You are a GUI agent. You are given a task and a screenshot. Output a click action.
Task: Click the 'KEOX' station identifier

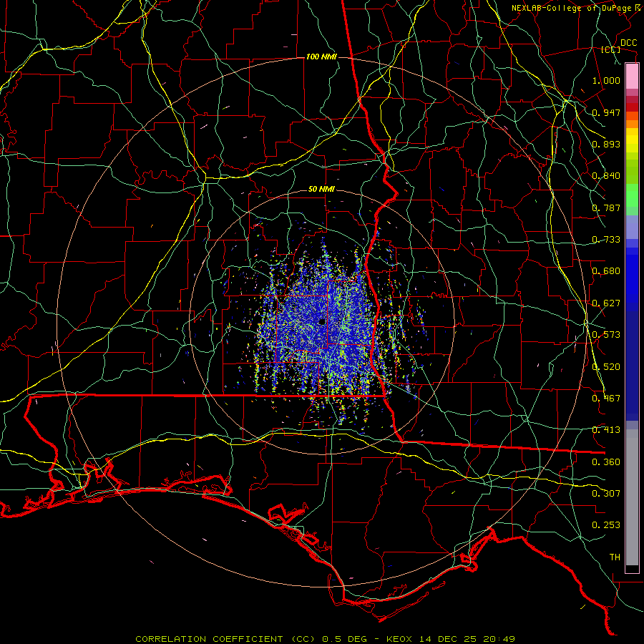[x=399, y=639]
